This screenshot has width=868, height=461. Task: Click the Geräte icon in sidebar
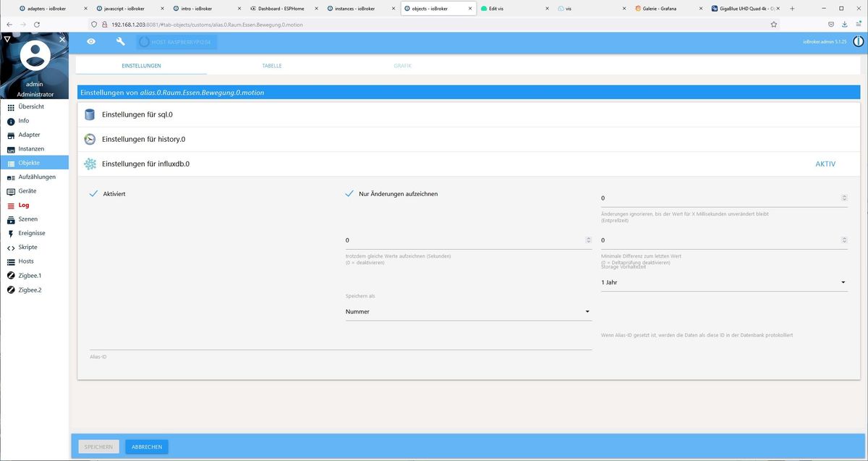coord(11,192)
